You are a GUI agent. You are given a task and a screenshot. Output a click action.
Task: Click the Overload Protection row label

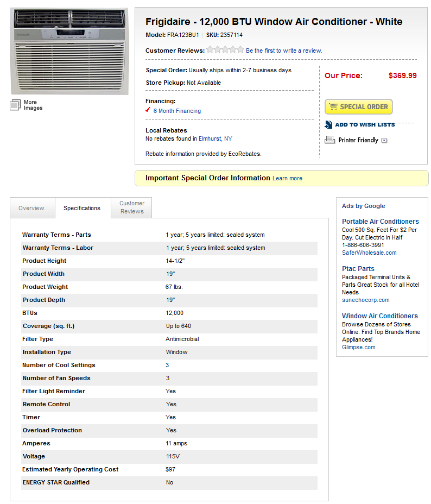(x=52, y=430)
